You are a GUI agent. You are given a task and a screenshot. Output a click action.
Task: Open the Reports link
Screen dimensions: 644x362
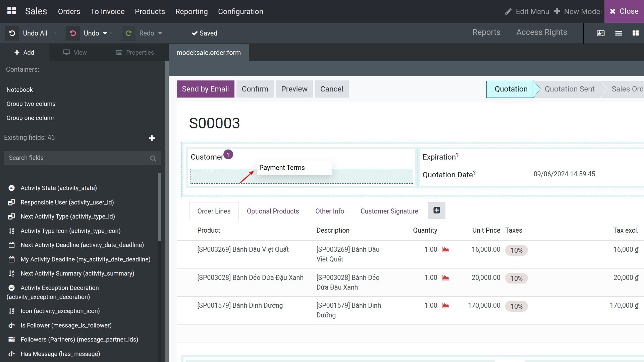pos(486,32)
